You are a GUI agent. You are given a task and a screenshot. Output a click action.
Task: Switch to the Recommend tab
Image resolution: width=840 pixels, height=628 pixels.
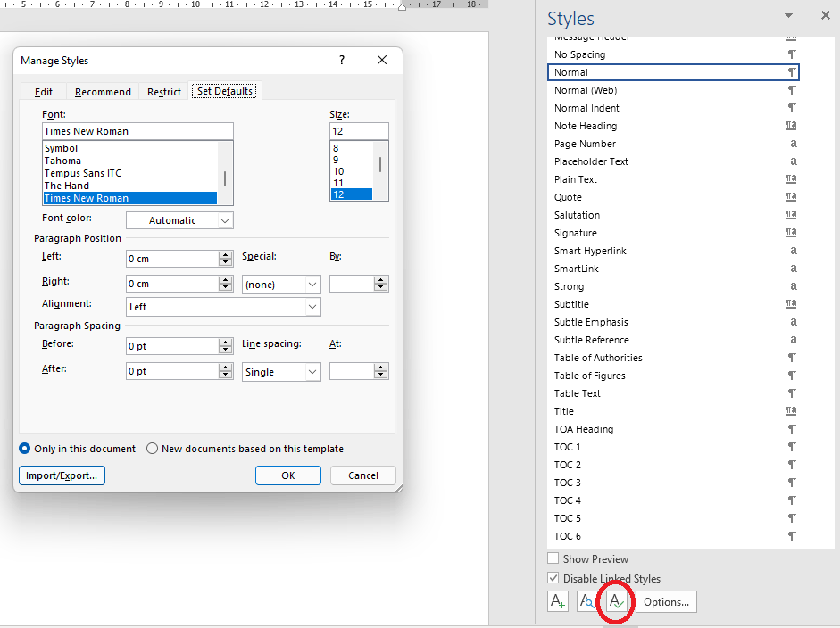click(x=103, y=92)
